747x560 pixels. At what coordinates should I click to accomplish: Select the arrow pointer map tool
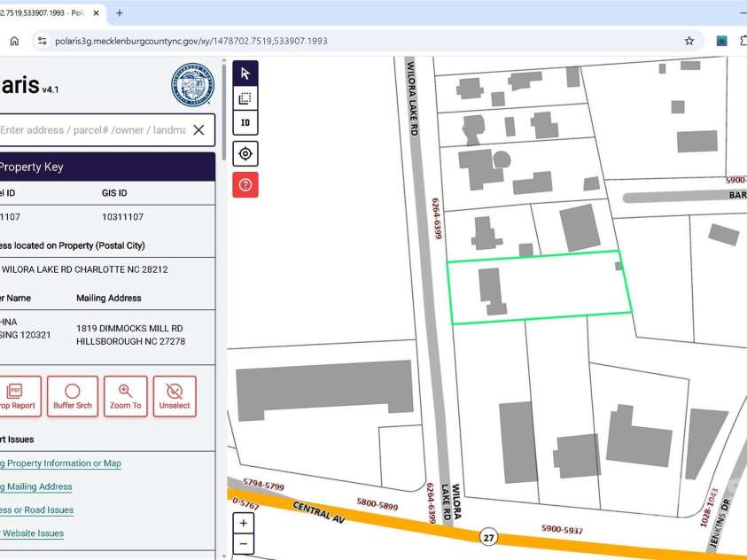(x=245, y=74)
